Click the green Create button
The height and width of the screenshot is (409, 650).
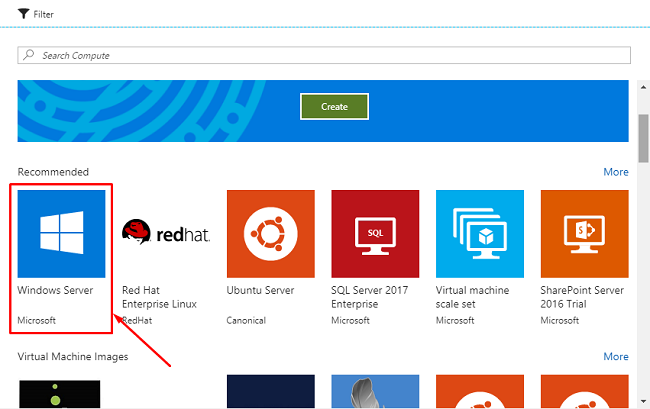pyautogui.click(x=334, y=106)
